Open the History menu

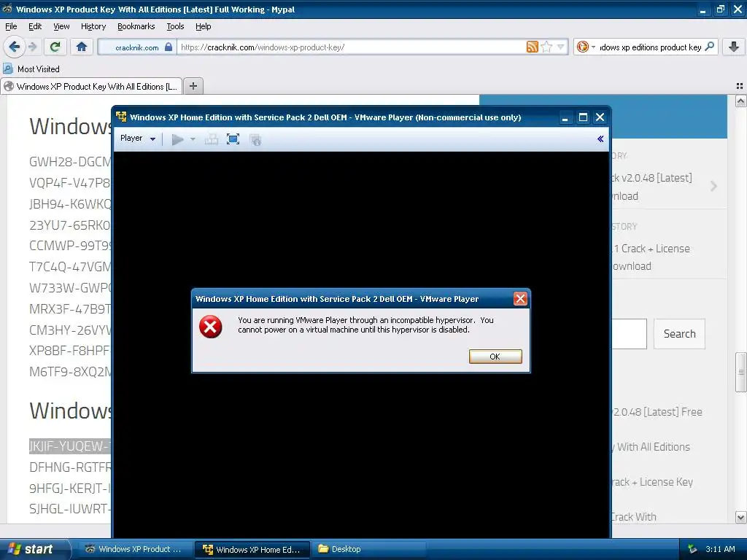click(x=93, y=26)
